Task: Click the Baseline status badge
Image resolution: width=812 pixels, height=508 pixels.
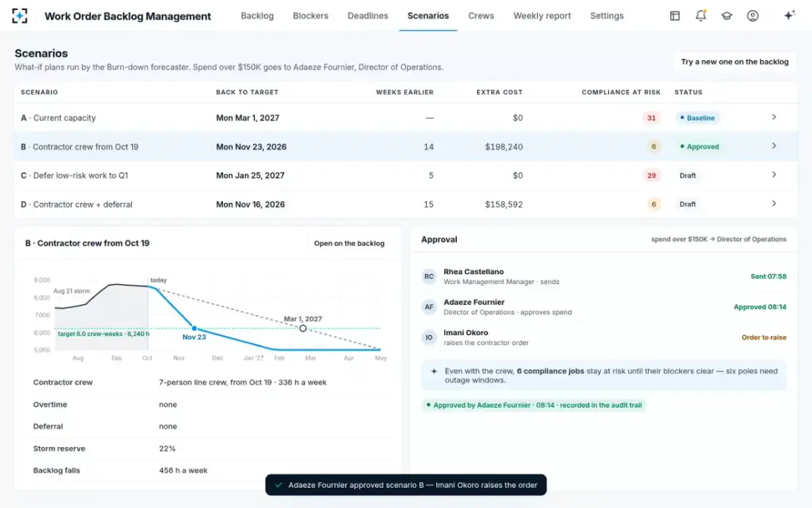Action: tap(697, 118)
